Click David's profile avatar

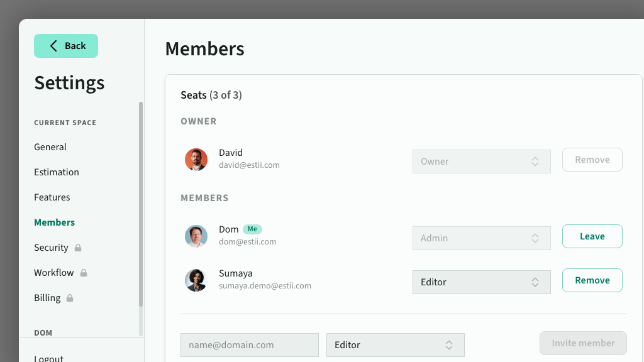click(196, 160)
